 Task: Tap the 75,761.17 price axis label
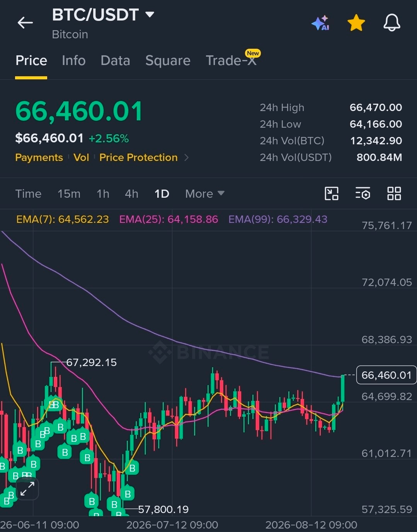click(387, 226)
